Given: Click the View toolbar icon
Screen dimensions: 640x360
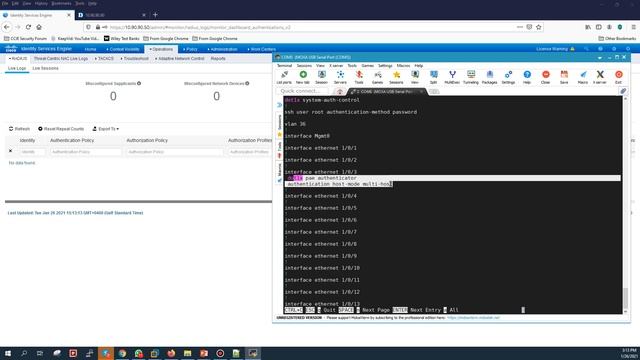Looking at the screenshot, I should [415, 77].
